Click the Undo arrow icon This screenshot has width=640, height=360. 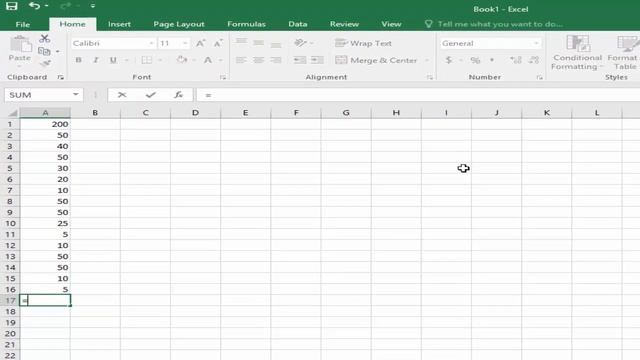34,6
